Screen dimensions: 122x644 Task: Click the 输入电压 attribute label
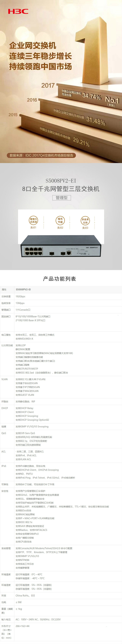tap(6, 619)
